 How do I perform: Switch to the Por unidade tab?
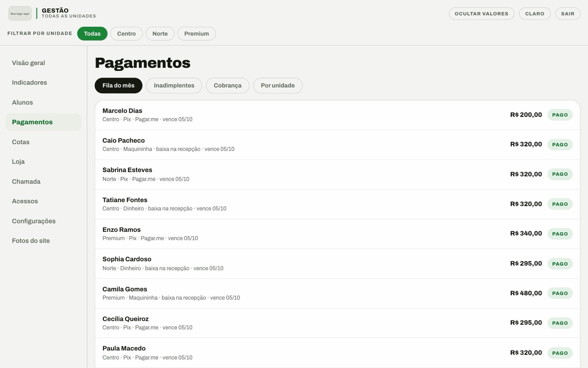pyautogui.click(x=278, y=85)
